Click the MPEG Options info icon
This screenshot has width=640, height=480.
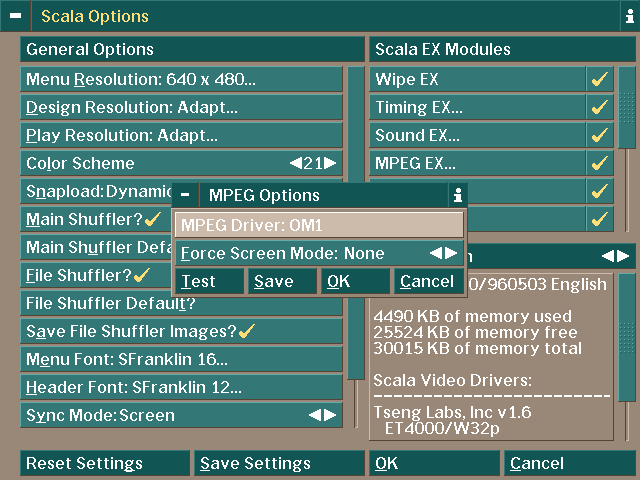[x=457, y=195]
